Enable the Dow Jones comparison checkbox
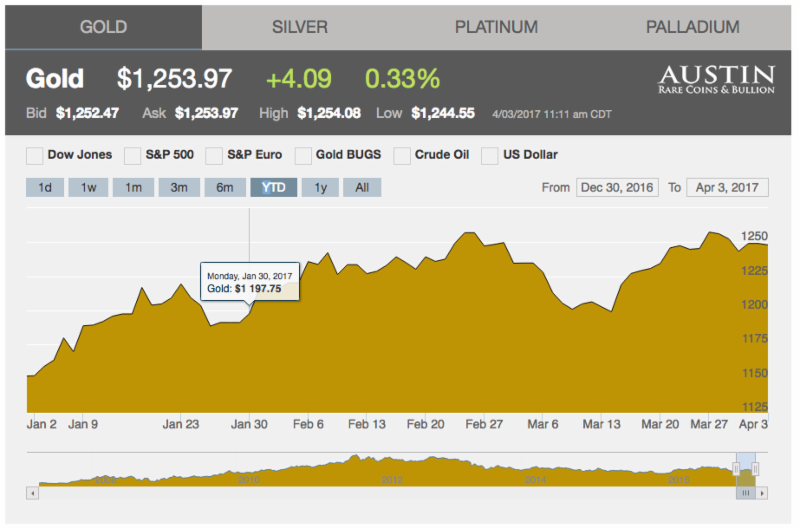This screenshot has width=800, height=529. (x=35, y=156)
